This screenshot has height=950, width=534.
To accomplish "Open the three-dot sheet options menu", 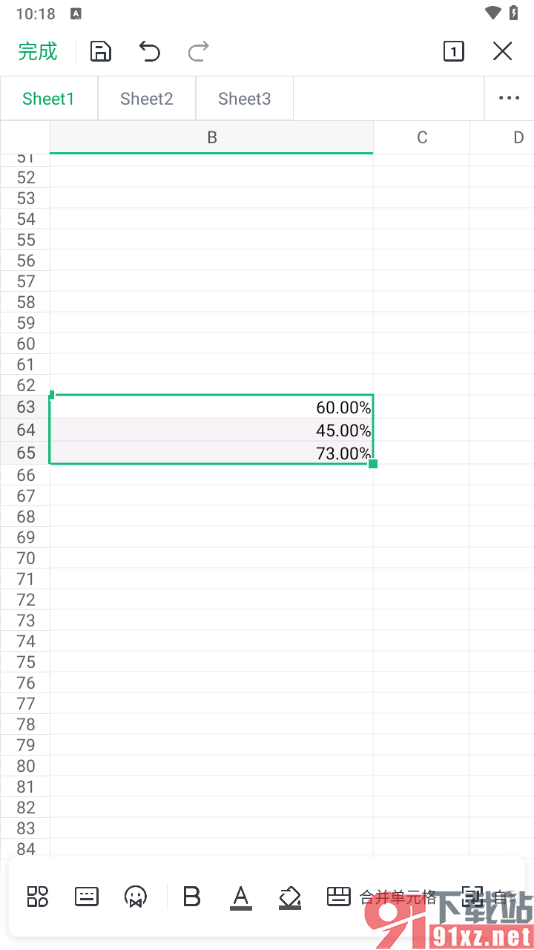I will pyautogui.click(x=509, y=98).
